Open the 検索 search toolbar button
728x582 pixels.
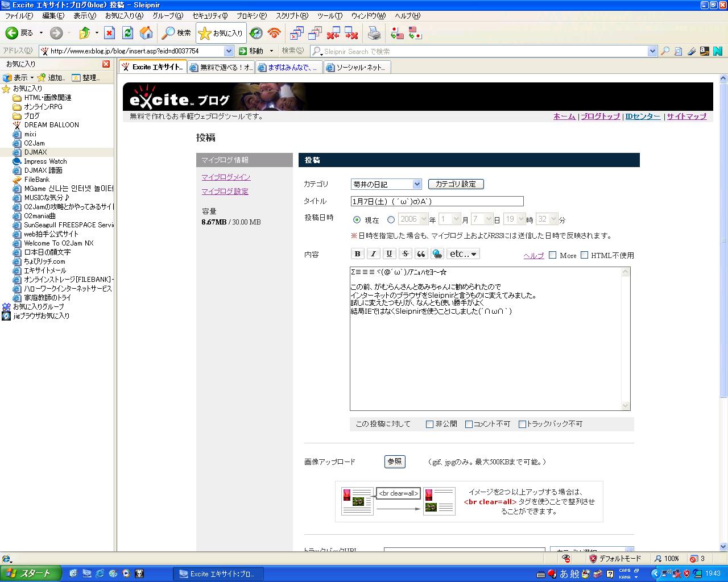tap(176, 33)
